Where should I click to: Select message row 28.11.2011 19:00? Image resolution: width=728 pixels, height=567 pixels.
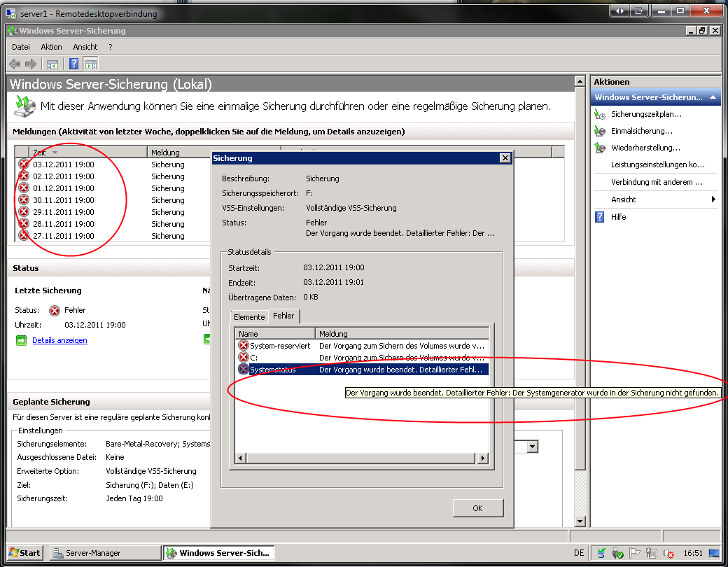tap(113, 224)
